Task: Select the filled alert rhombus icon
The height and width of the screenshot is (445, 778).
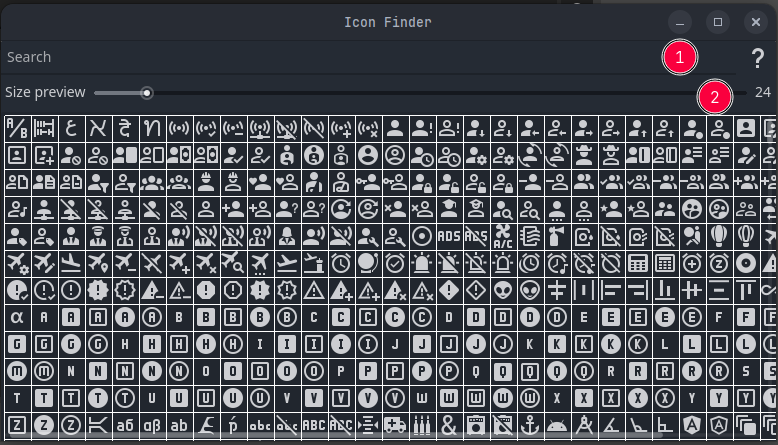Action: 449,290
